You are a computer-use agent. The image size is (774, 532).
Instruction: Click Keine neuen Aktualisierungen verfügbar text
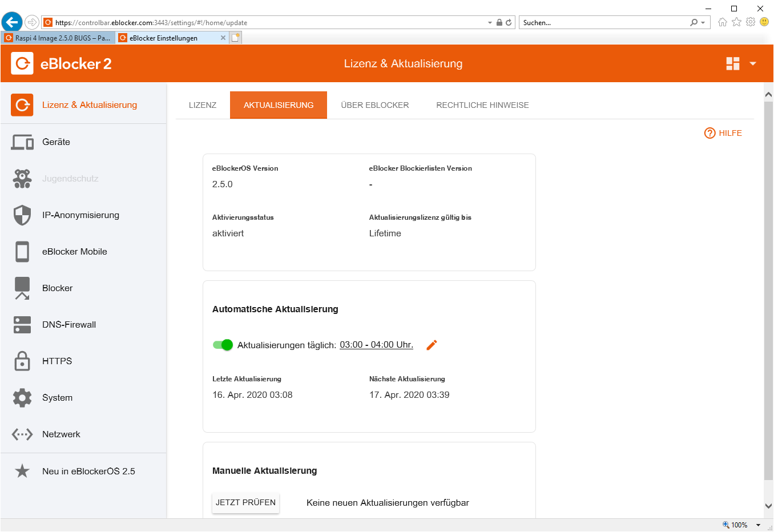click(388, 503)
